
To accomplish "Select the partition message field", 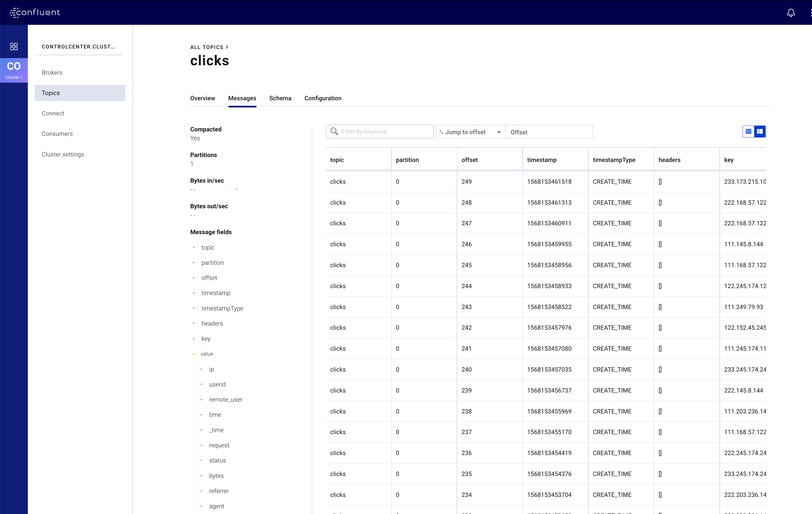I will coord(212,263).
